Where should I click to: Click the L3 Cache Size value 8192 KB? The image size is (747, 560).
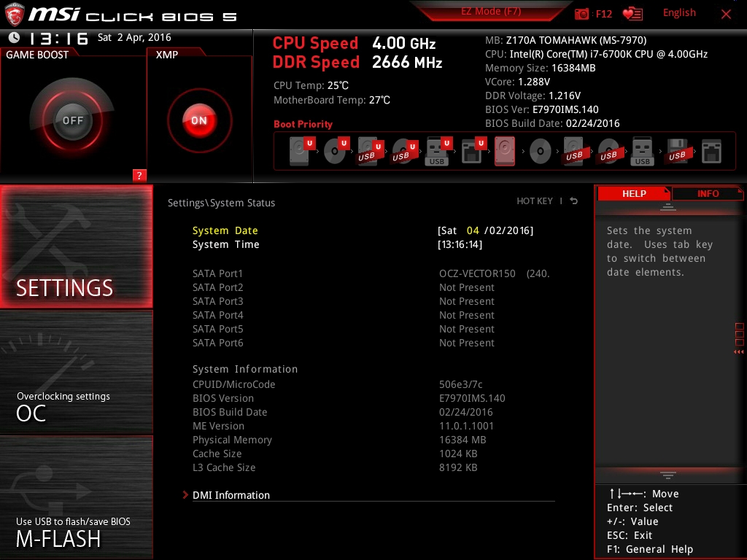point(458,467)
